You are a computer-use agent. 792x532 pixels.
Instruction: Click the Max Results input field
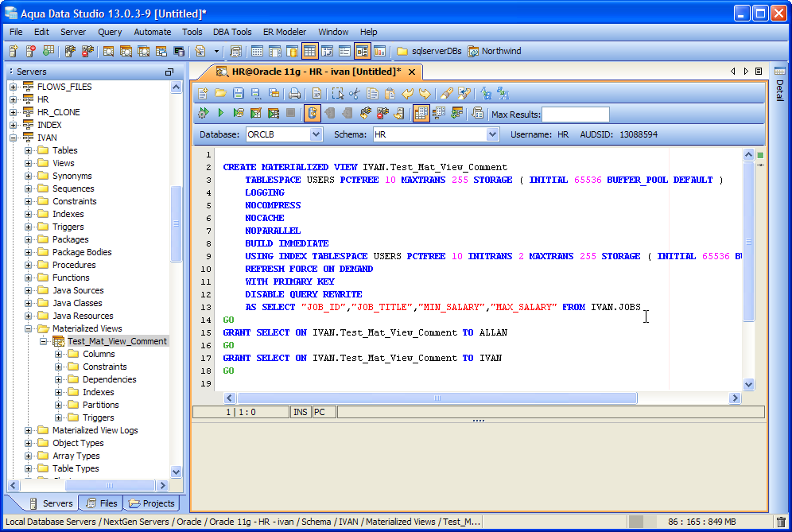coord(575,115)
